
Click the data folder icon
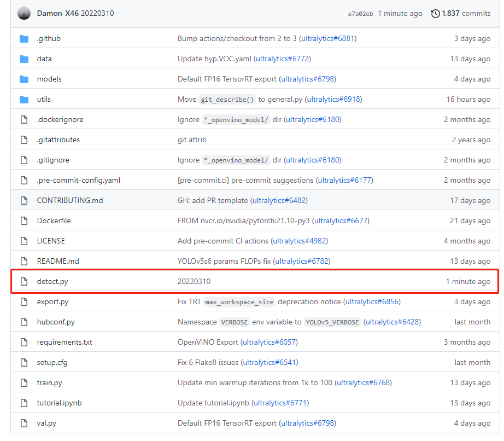pyautogui.click(x=24, y=59)
